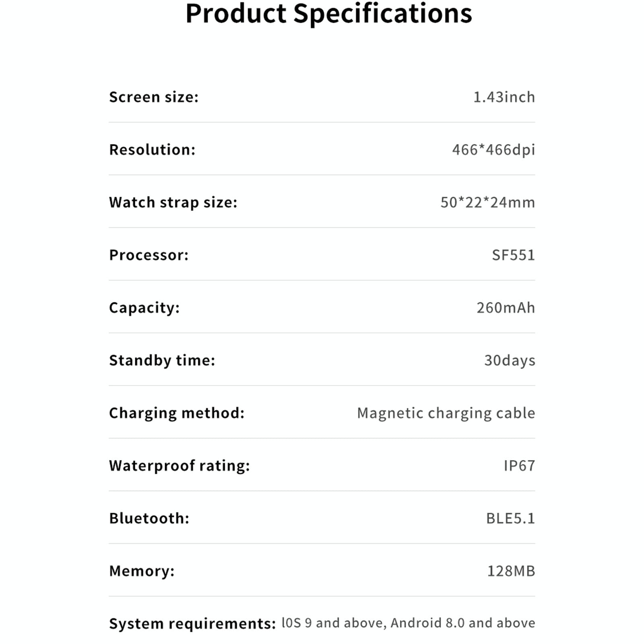The height and width of the screenshot is (644, 644).
Task: Click the System requirements label
Action: pos(192,624)
